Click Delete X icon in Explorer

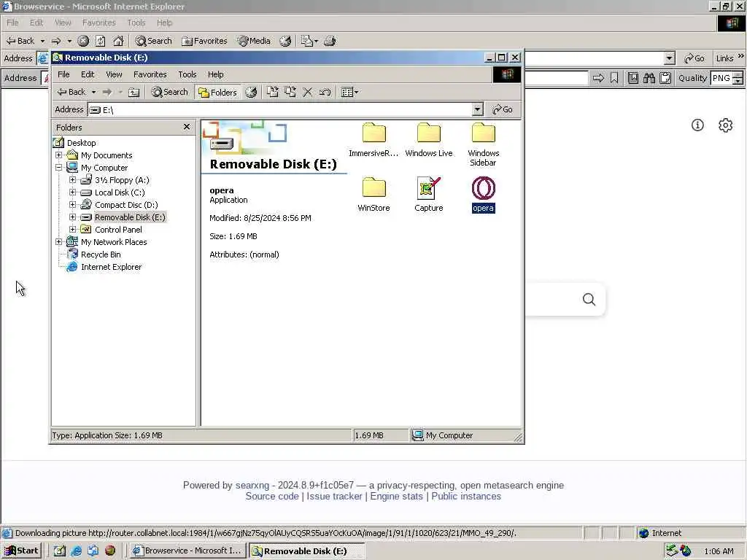click(x=308, y=92)
